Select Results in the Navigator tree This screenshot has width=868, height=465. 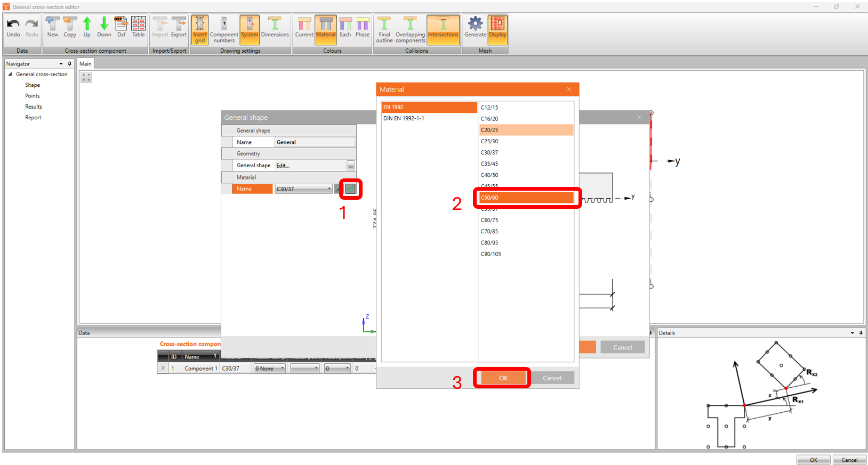tap(34, 107)
